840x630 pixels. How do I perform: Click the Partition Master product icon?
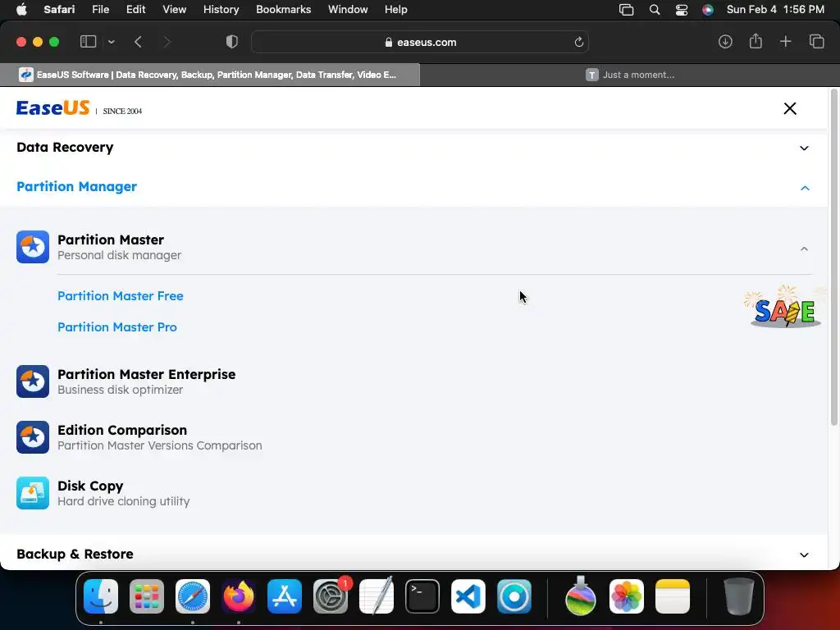click(33, 247)
